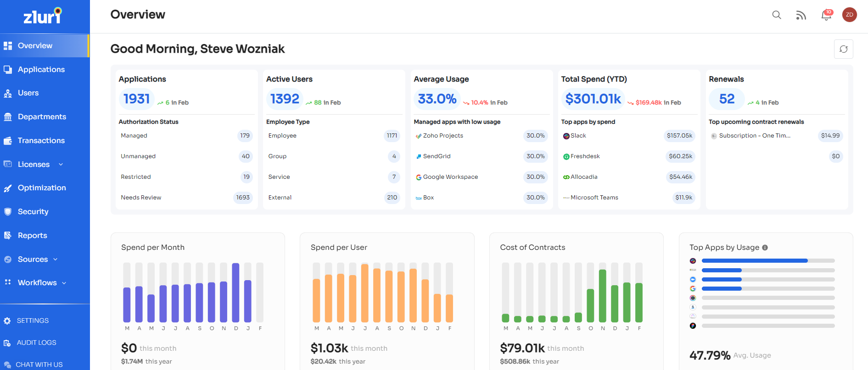Click the Zluri logo
The image size is (868, 370).
click(43, 16)
